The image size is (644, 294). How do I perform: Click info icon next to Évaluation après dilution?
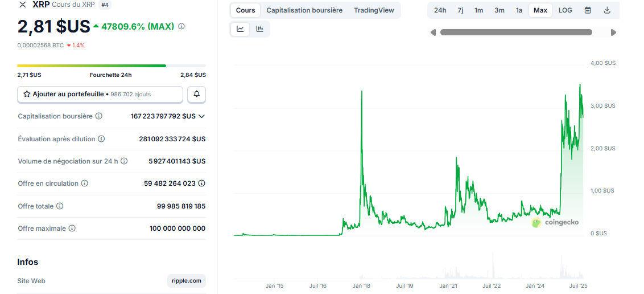(101, 139)
